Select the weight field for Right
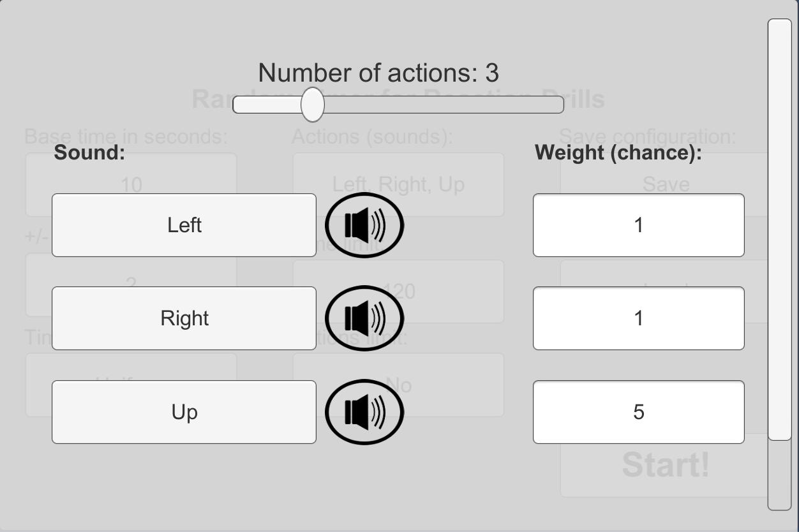Image resolution: width=799 pixels, height=532 pixels. (x=638, y=318)
